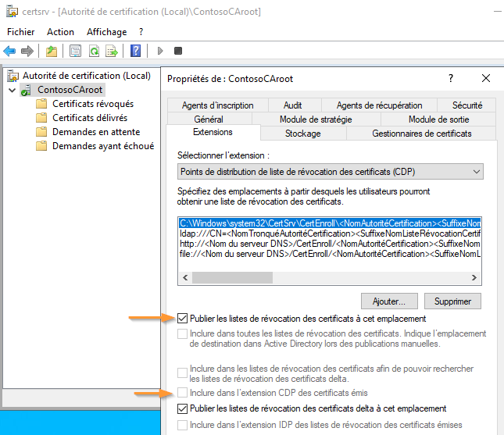Switch to the Stockage tab
The image size is (504, 435).
(x=302, y=134)
